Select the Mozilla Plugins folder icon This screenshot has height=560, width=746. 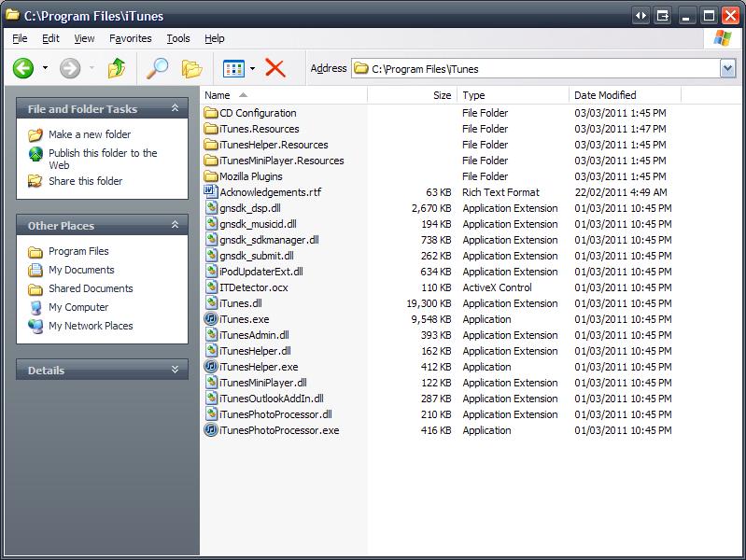211,176
